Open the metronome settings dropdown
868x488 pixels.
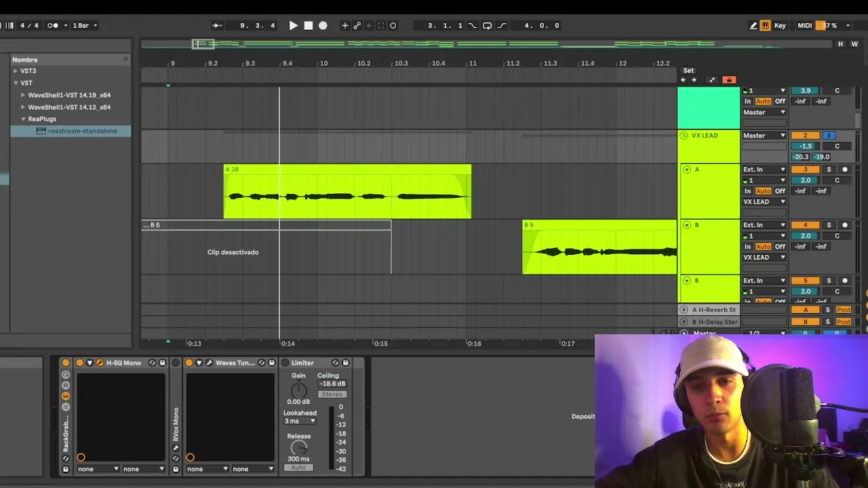pos(65,26)
